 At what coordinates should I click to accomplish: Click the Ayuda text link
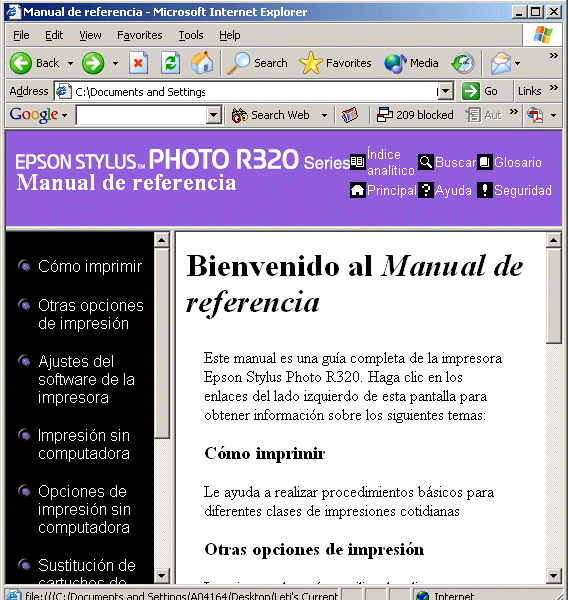453,190
